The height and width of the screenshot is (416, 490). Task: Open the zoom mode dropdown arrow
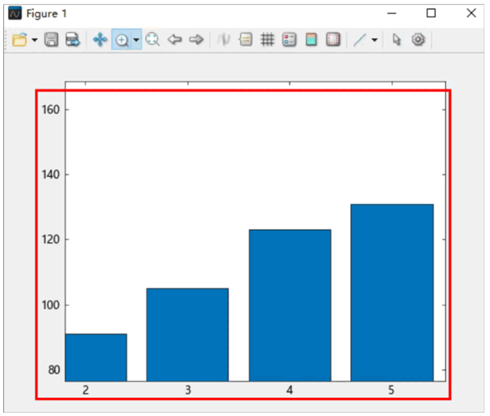[136, 40]
